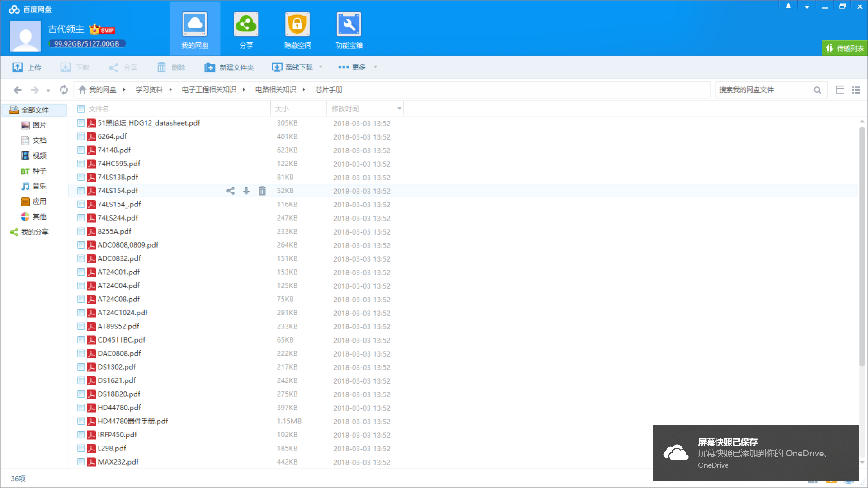868x488 pixels.
Task: Share 74LS154.pdf using row share icon
Action: click(x=231, y=191)
